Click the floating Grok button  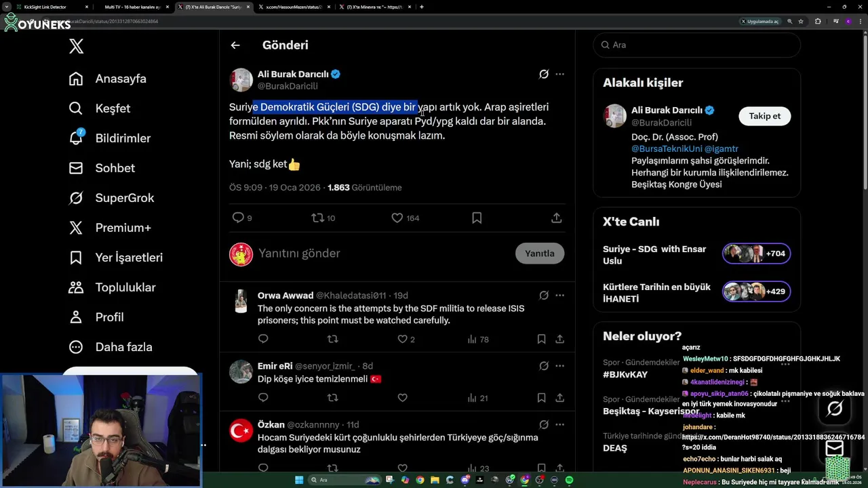pos(834,408)
